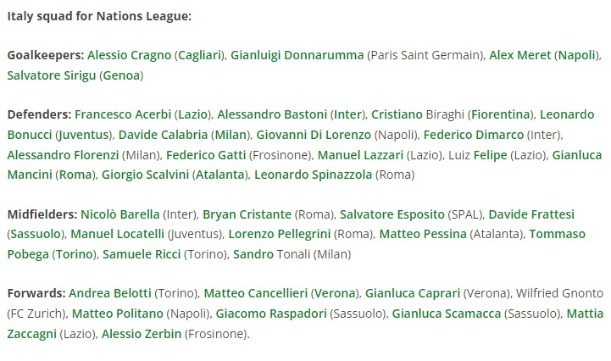Open the Fiorentina club link

click(501, 115)
